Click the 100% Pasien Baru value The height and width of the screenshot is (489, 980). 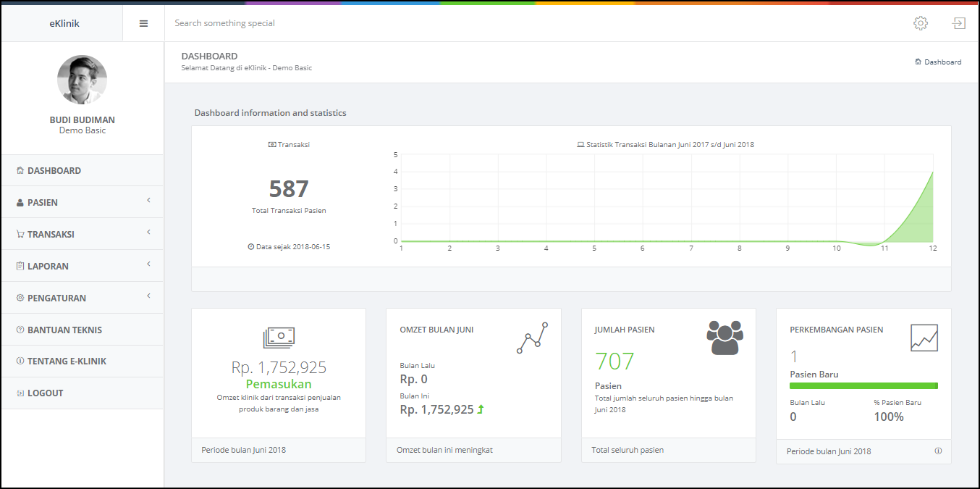tap(889, 417)
